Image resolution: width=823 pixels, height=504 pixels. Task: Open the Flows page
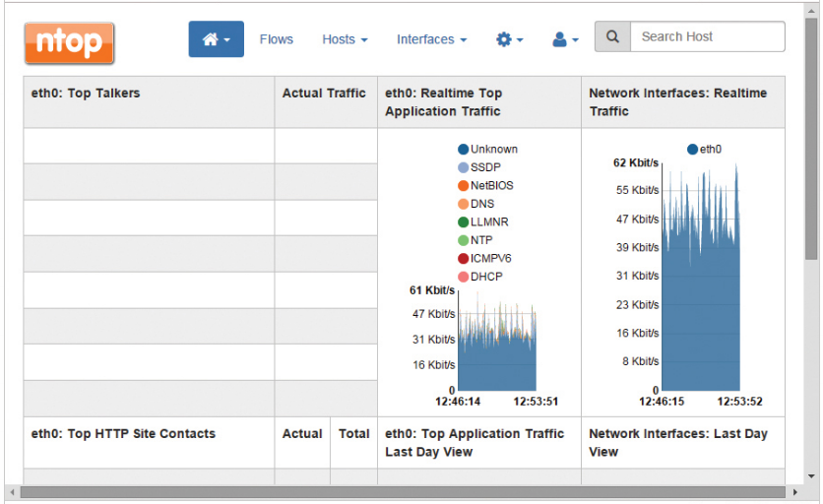click(277, 39)
